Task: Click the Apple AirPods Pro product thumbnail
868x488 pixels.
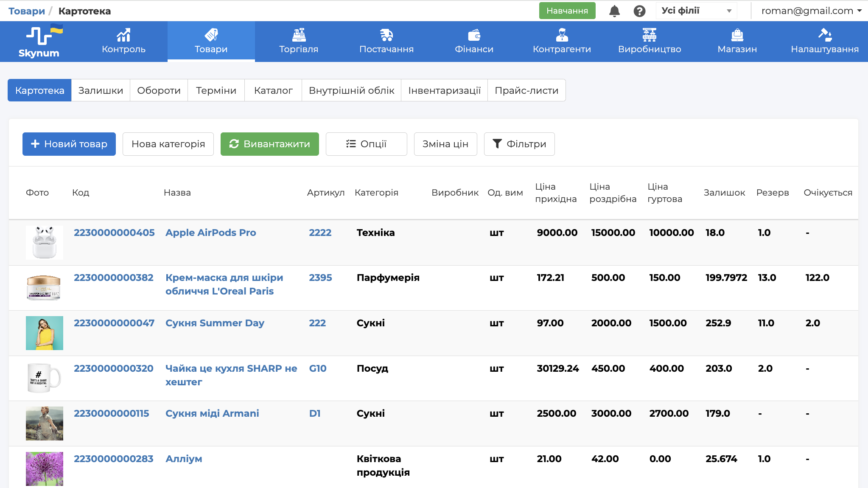Action: click(x=45, y=242)
